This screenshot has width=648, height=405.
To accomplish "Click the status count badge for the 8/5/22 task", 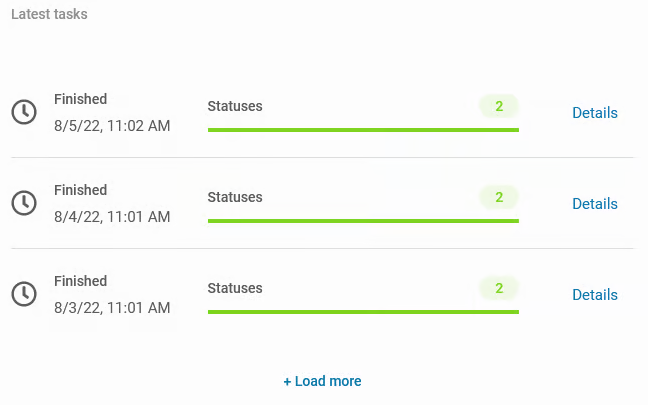I will pyautogui.click(x=499, y=106).
